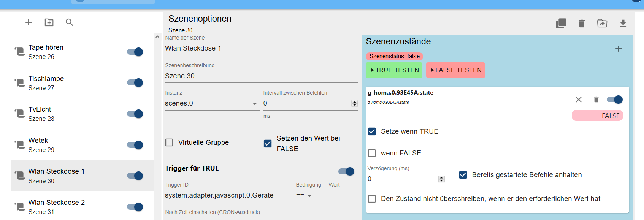This screenshot has width=644, height=220.
Task: Open the scene search magnifier icon
Action: point(69,22)
